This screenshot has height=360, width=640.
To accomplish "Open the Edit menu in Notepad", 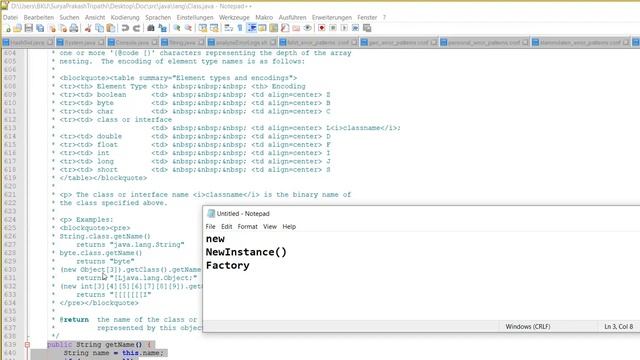I will coord(227,227).
